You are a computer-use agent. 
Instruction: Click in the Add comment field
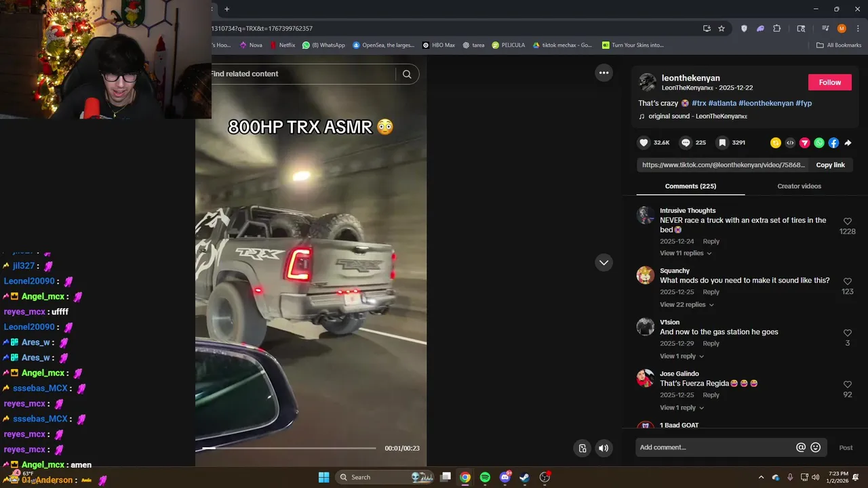tap(715, 447)
